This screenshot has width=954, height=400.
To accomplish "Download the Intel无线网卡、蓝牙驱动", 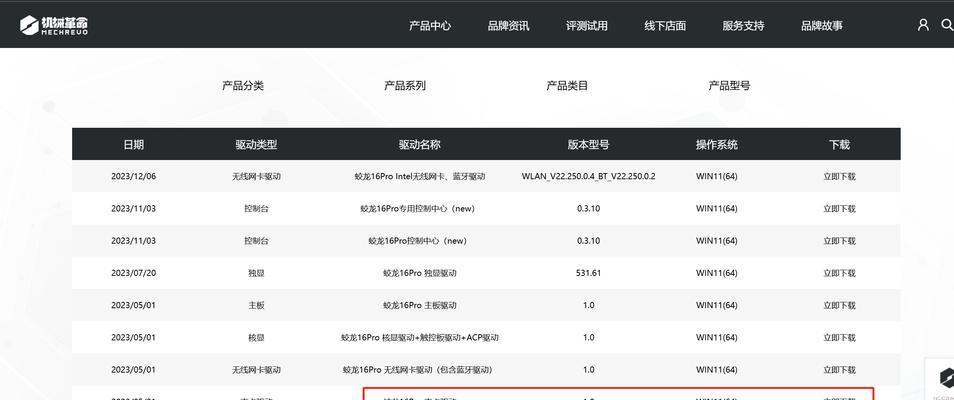I will click(x=839, y=177).
